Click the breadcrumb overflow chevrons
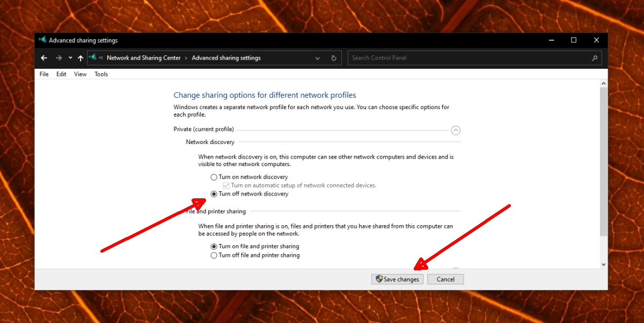Viewport: 644px width, 323px height. click(x=101, y=58)
